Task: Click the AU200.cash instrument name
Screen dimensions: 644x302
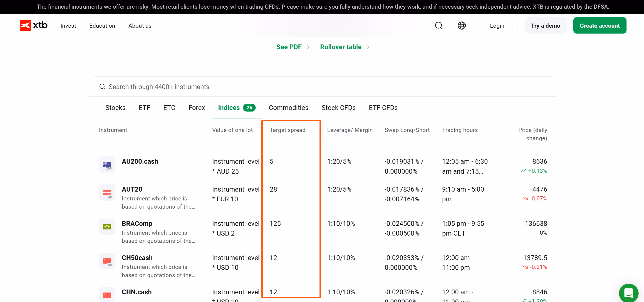Action: (140, 161)
